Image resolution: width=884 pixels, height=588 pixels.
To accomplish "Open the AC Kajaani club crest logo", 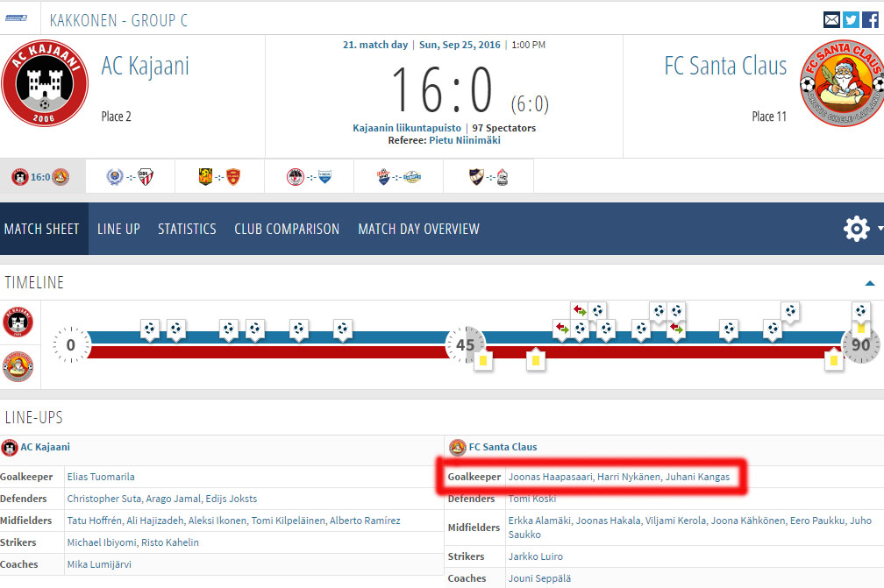I will (45, 83).
